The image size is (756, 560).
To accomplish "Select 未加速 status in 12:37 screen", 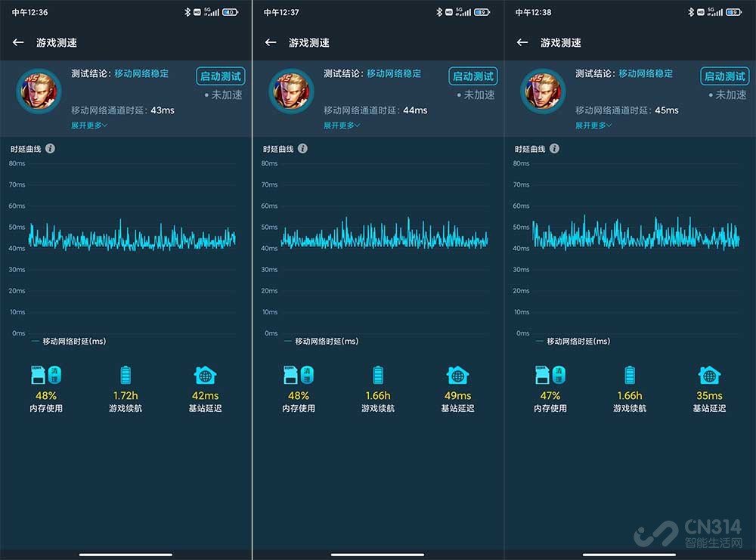I will pyautogui.click(x=476, y=95).
